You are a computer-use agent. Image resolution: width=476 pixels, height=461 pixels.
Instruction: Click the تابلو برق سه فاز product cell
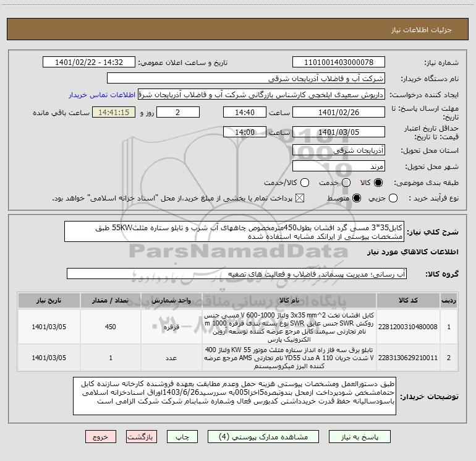click(x=289, y=358)
